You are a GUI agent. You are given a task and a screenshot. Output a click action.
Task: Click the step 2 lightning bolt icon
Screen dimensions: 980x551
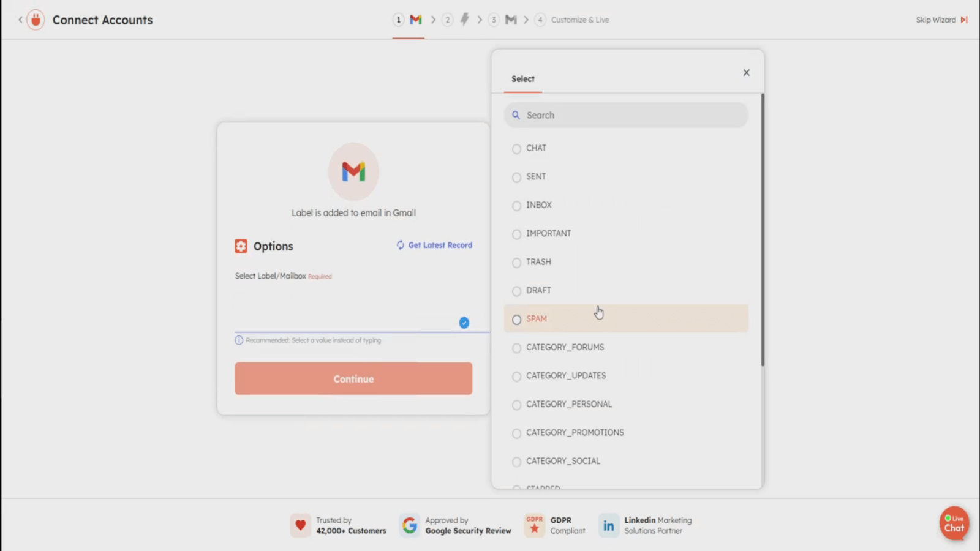[464, 20]
